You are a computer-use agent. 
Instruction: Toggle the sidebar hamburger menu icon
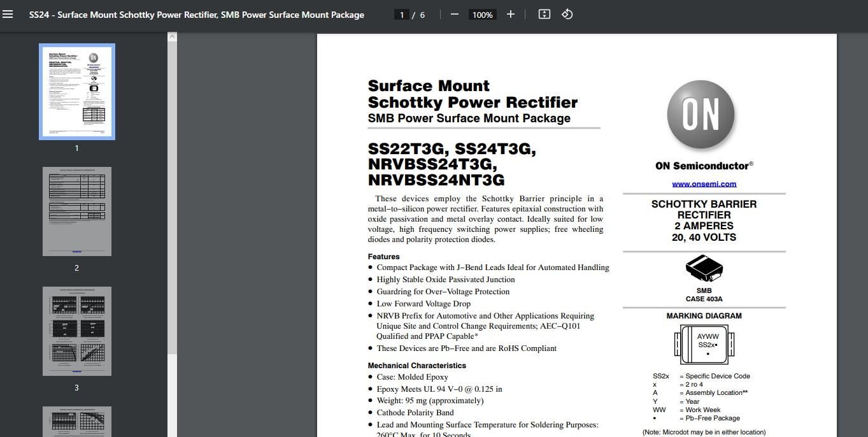tap(8, 14)
